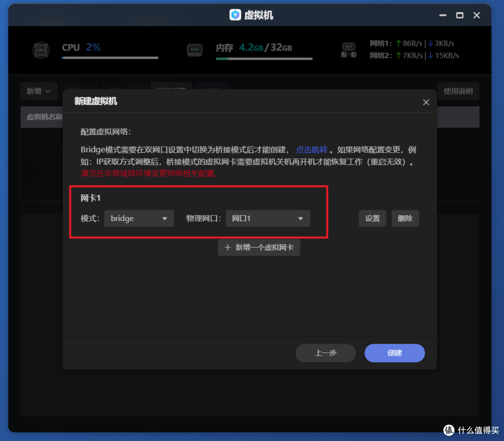Click the 虚拟机名称 column header
This screenshot has width=504, height=441.
click(45, 117)
